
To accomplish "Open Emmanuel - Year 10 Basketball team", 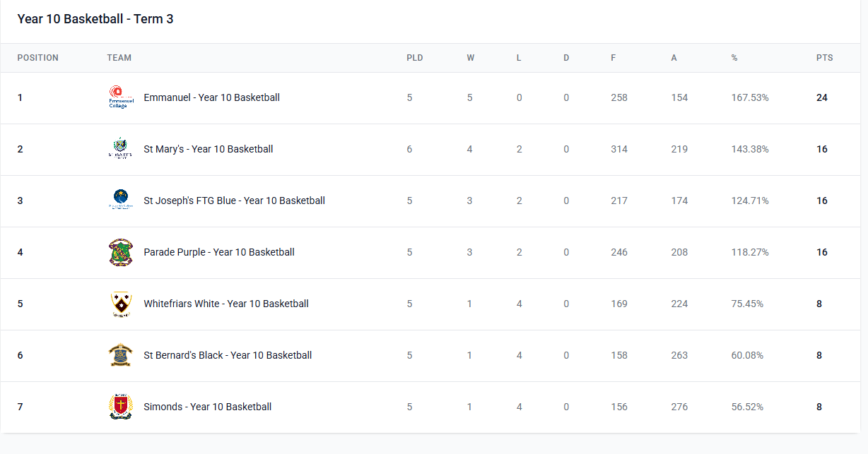I will [211, 97].
